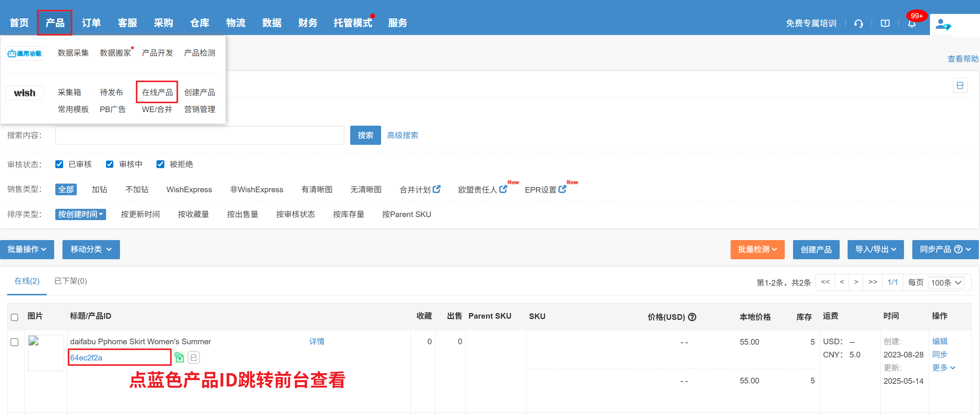This screenshot has height=415, width=980.
Task: Open the notification bell with 99+ badge
Action: coord(912,24)
